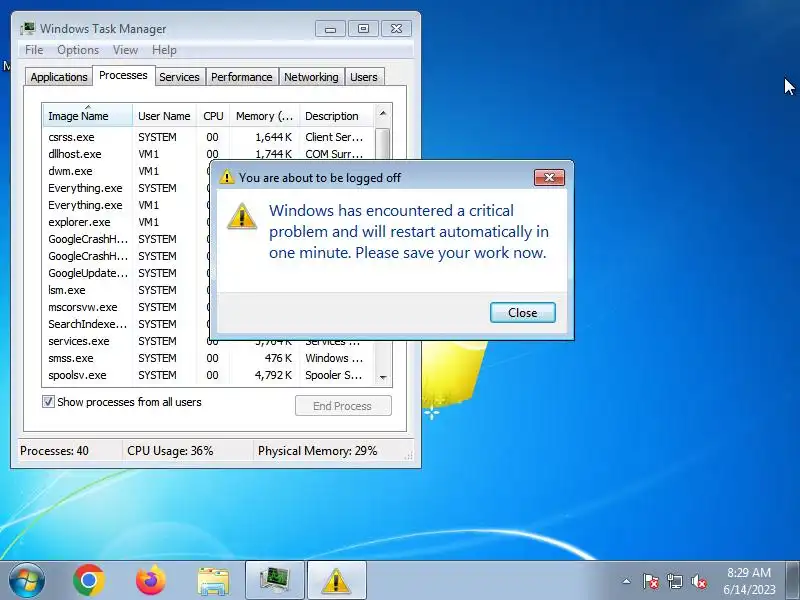Open the View menu
The height and width of the screenshot is (600, 800).
125,50
